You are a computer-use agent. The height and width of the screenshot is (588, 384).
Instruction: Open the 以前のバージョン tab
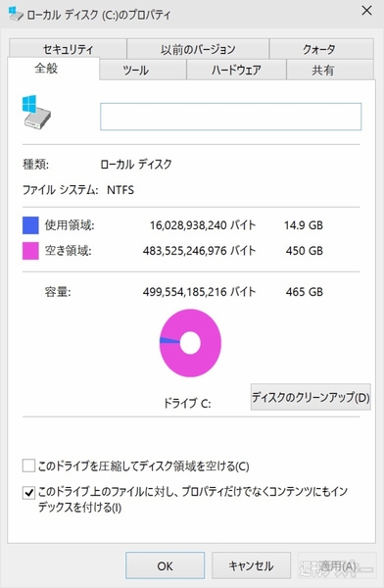(x=198, y=49)
